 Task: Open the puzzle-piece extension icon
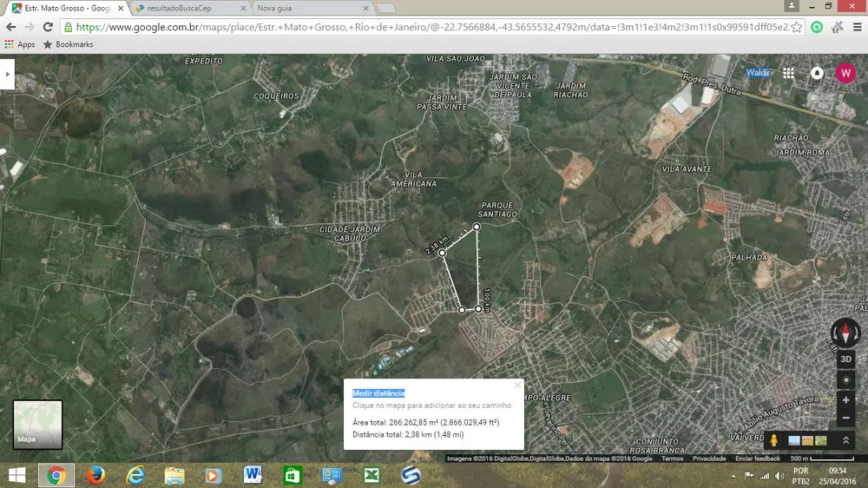[837, 27]
